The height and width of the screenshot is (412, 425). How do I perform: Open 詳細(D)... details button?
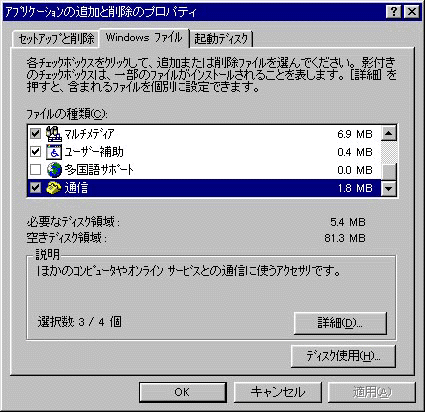pyautogui.click(x=340, y=323)
